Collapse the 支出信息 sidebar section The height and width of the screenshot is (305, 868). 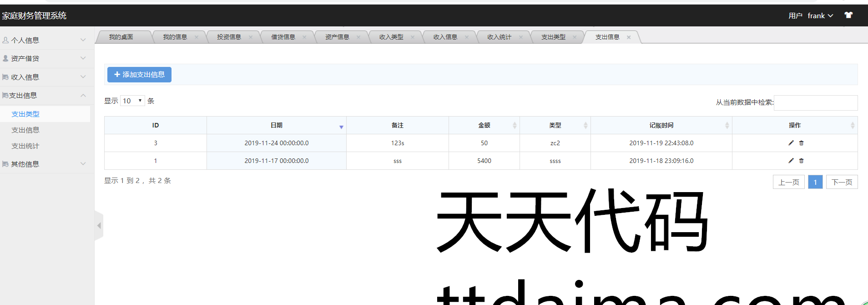(45, 95)
